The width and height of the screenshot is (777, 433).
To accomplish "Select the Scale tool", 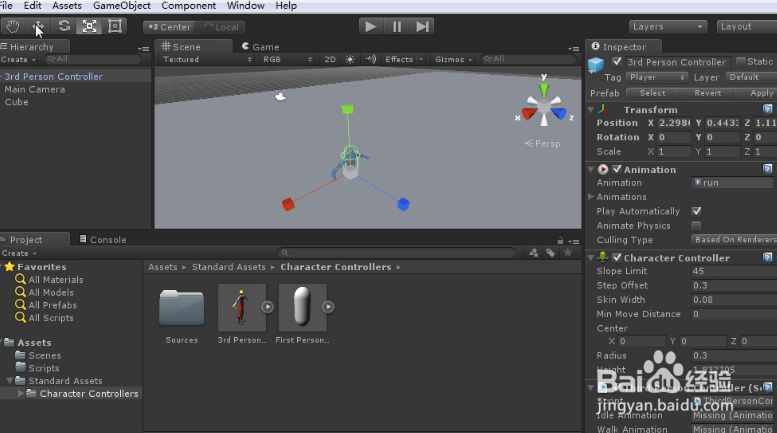I will (x=89, y=26).
